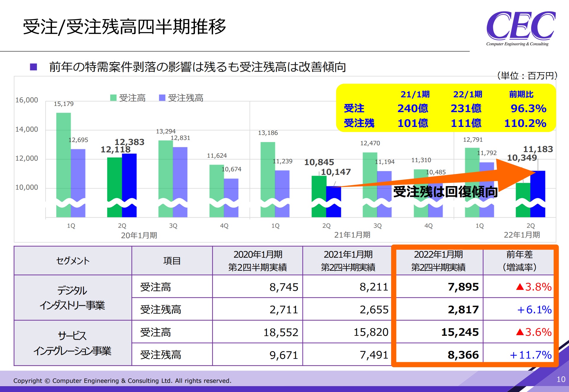Click the bold bar label 11,183

click(x=538, y=149)
